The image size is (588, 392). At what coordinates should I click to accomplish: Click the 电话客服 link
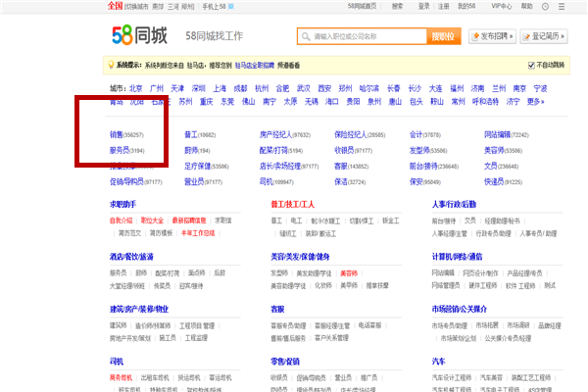(x=369, y=325)
